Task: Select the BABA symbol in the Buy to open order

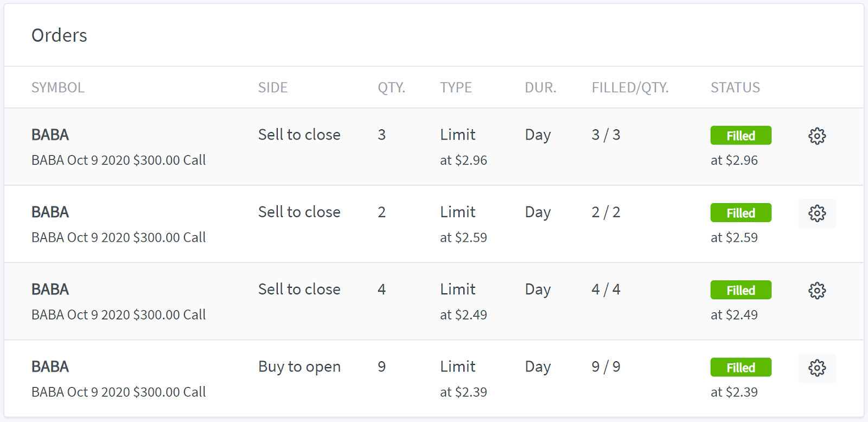Action: (x=50, y=367)
